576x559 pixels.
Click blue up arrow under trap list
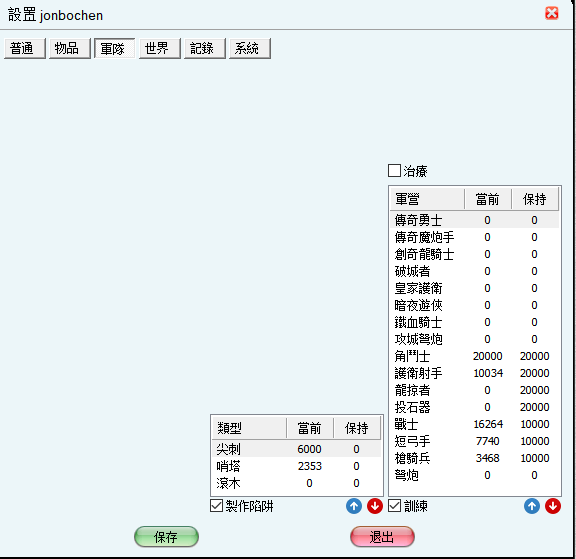click(354, 506)
